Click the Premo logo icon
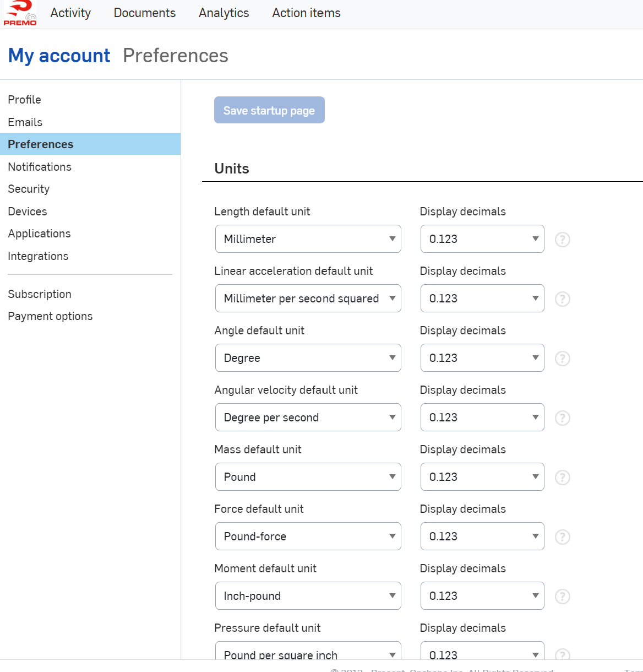Image resolution: width=643 pixels, height=672 pixels. 20,13
